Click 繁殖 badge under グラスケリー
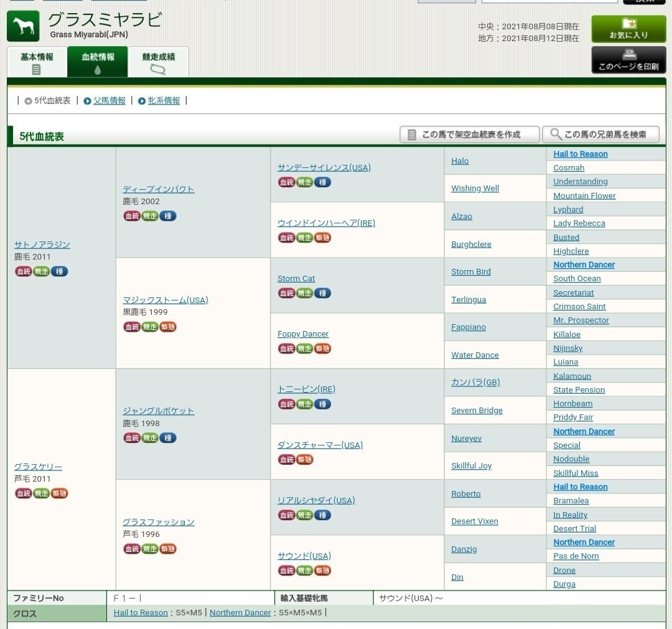Screen dimensions: 672x629 [x=59, y=493]
